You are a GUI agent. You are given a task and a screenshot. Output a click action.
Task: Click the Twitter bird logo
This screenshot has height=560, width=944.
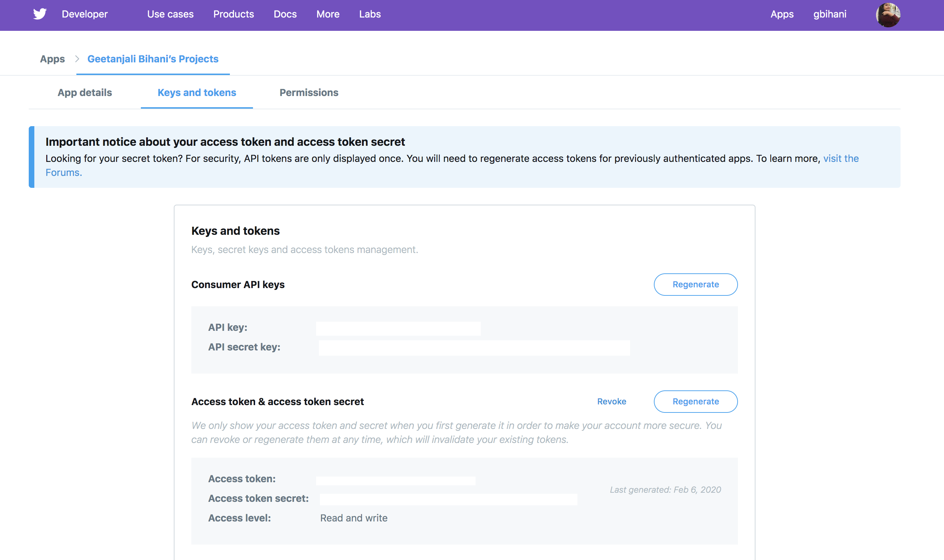pyautogui.click(x=40, y=14)
